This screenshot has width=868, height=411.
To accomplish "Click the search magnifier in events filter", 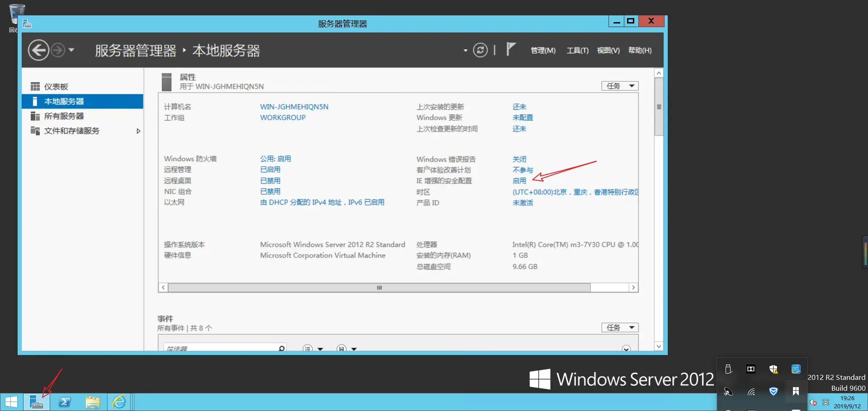I will (282, 348).
